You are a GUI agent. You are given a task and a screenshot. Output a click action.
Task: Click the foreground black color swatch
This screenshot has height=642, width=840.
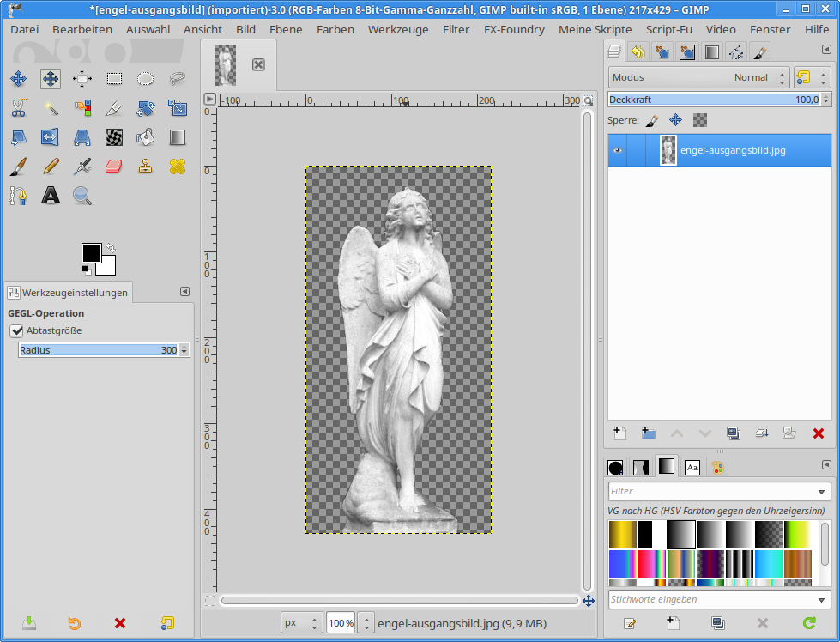click(x=92, y=253)
